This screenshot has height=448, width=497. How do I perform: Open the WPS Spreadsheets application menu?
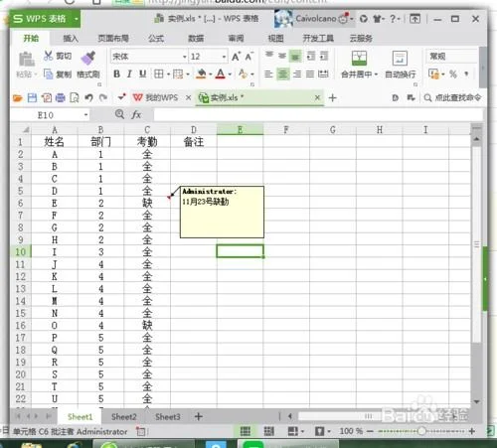[45, 19]
